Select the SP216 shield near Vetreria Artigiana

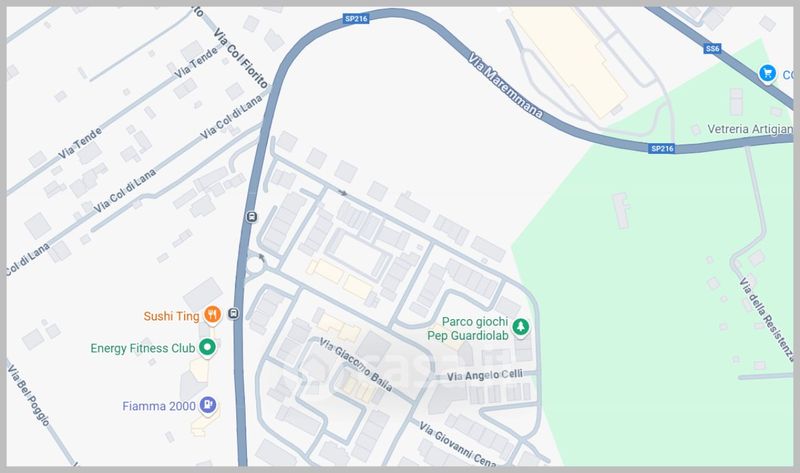click(662, 148)
